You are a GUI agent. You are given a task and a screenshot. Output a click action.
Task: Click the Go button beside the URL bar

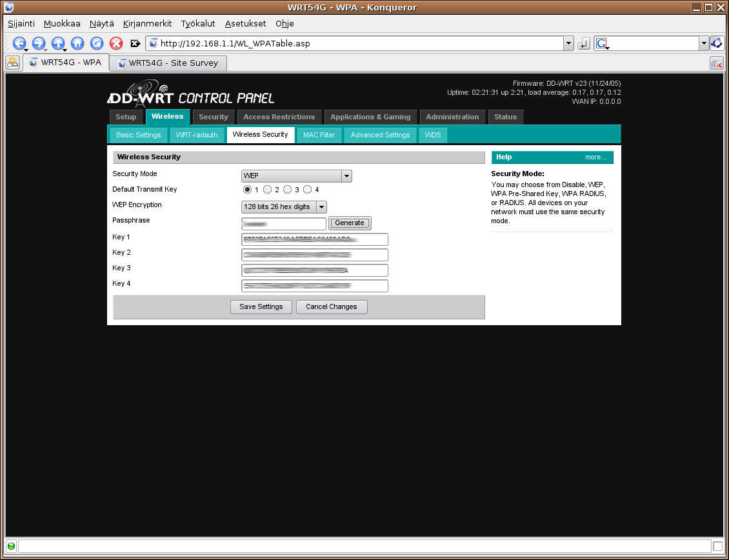tap(584, 43)
